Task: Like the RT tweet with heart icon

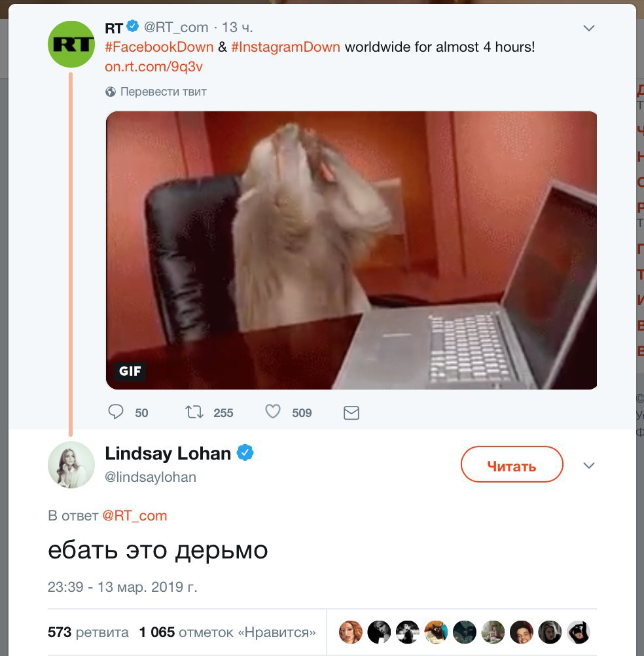Action: [x=273, y=412]
